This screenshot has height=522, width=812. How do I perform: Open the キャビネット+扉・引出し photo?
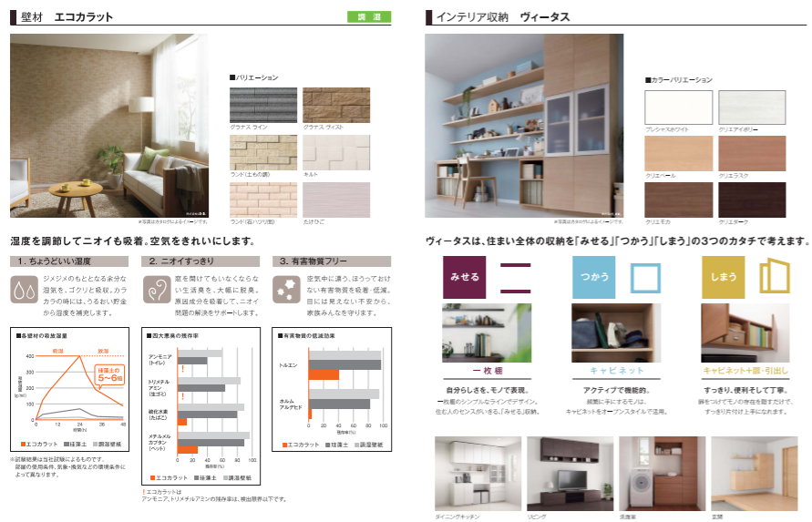tap(745, 333)
